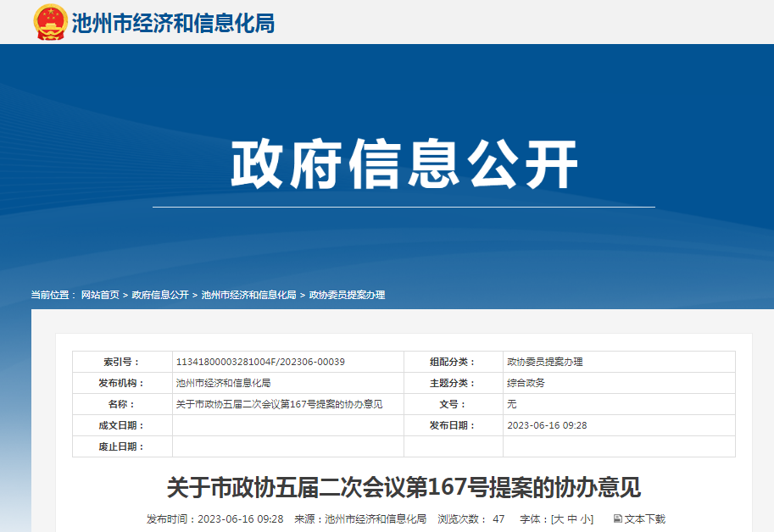
Task: Click the 组配分类 label cell
Action: pyautogui.click(x=454, y=362)
